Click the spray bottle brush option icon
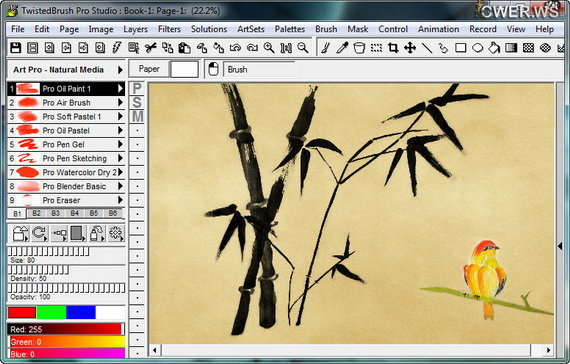Screen dimensions: 570x364 pyautogui.click(x=97, y=233)
